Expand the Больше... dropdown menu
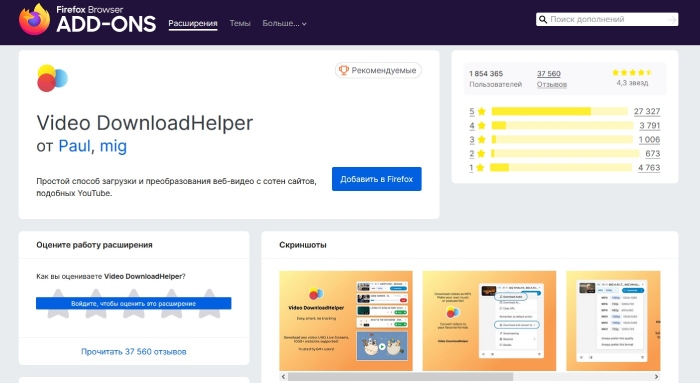 point(284,23)
